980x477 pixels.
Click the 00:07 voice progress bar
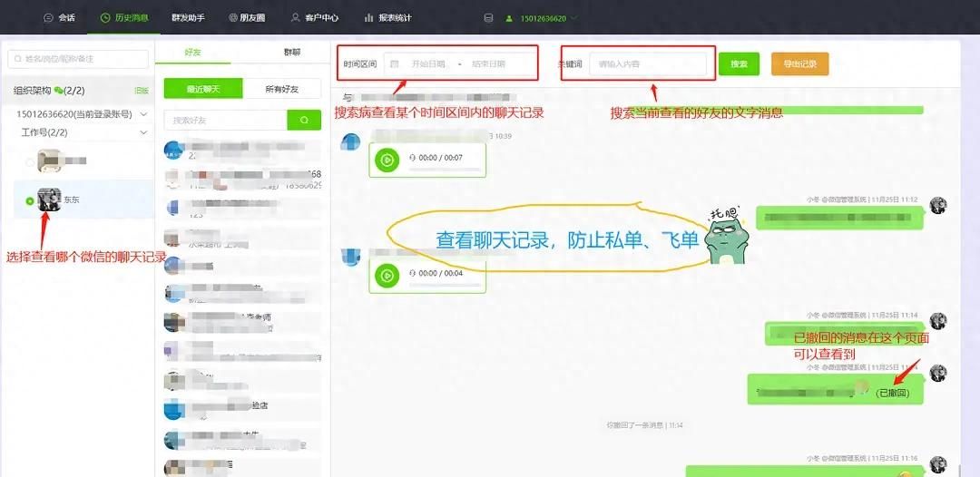[445, 170]
